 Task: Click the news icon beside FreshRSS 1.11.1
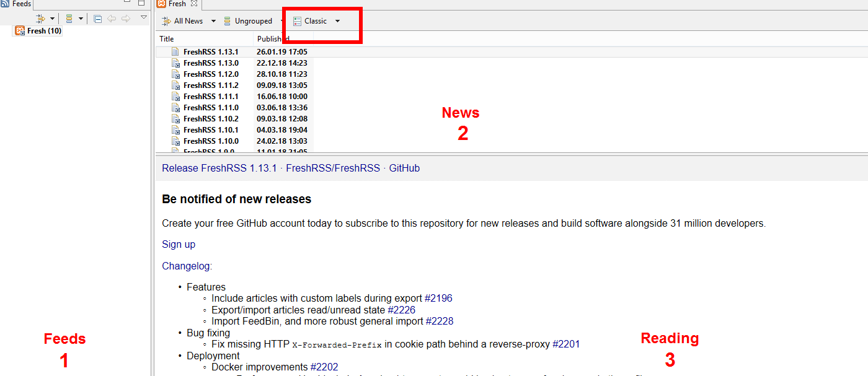175,97
